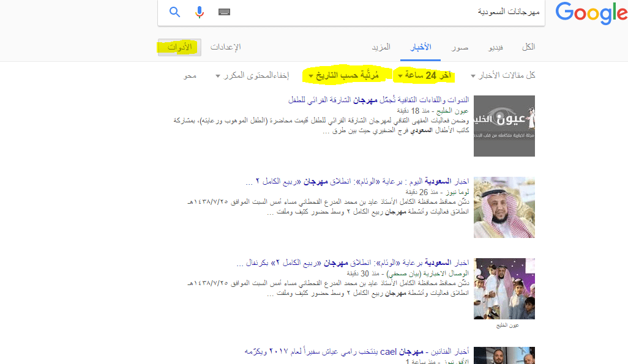Click thumbnail of man in white ghutra
628x364 pixels.
[504, 207]
